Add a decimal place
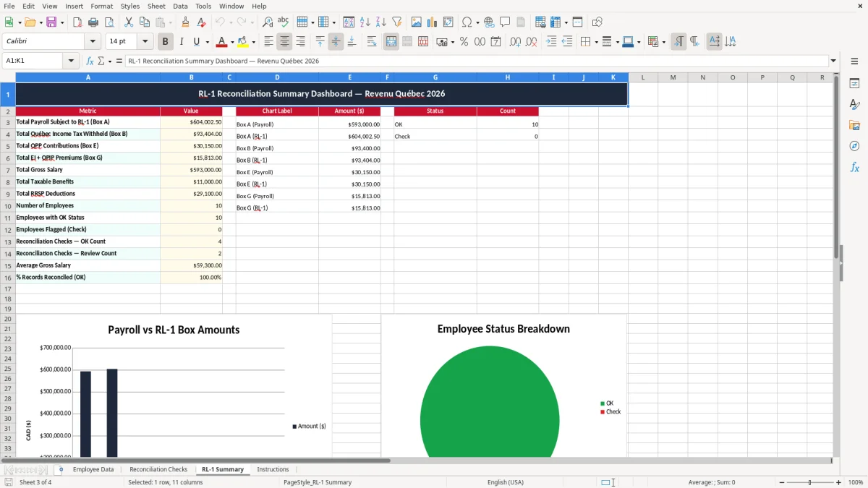The width and height of the screenshot is (868, 488). click(x=515, y=42)
